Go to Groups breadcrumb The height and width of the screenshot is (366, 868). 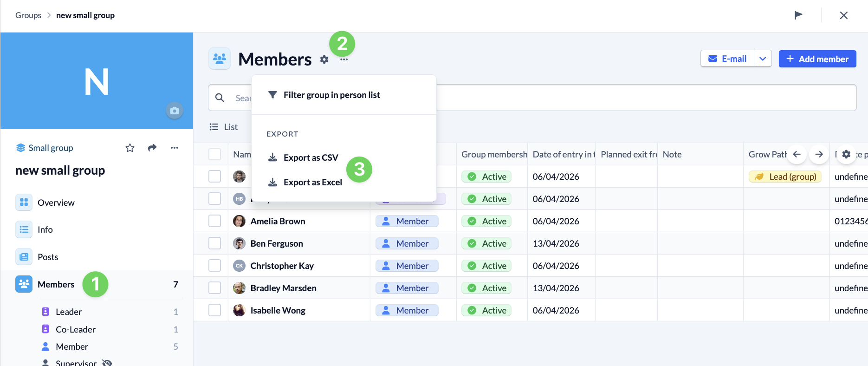click(28, 15)
